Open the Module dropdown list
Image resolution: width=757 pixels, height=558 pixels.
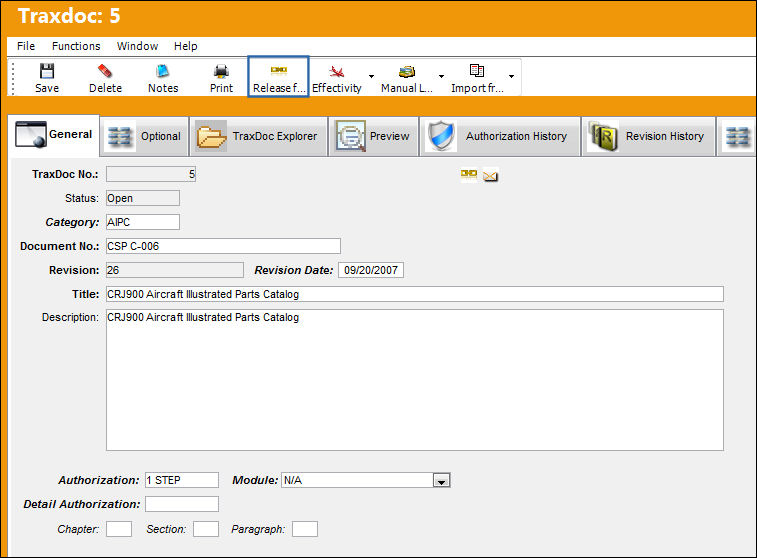[x=442, y=480]
